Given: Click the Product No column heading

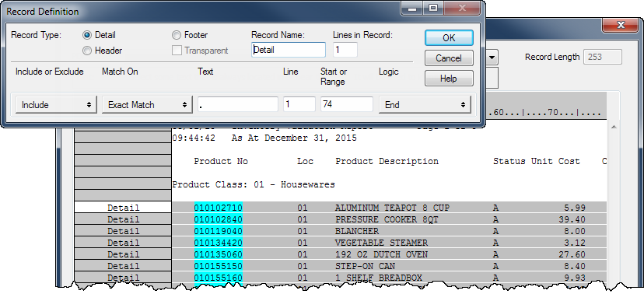Looking at the screenshot, I should pos(221,161).
